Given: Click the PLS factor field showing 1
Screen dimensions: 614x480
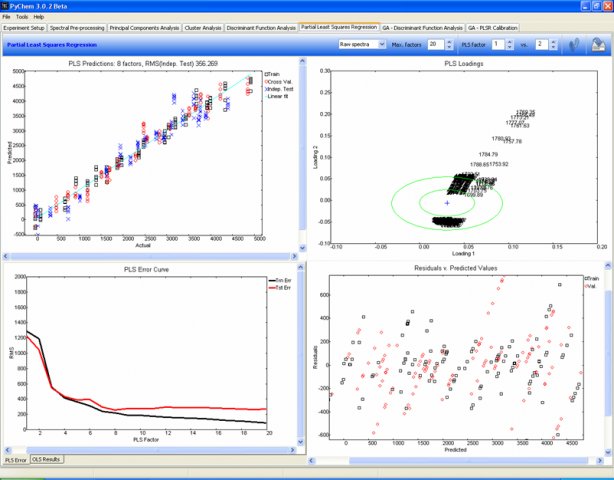Looking at the screenshot, I should pos(498,45).
